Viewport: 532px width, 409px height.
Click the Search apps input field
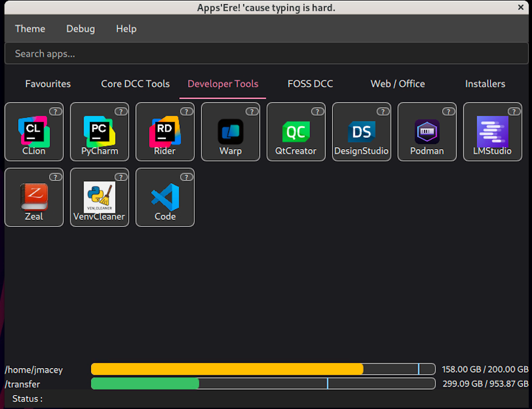point(266,54)
